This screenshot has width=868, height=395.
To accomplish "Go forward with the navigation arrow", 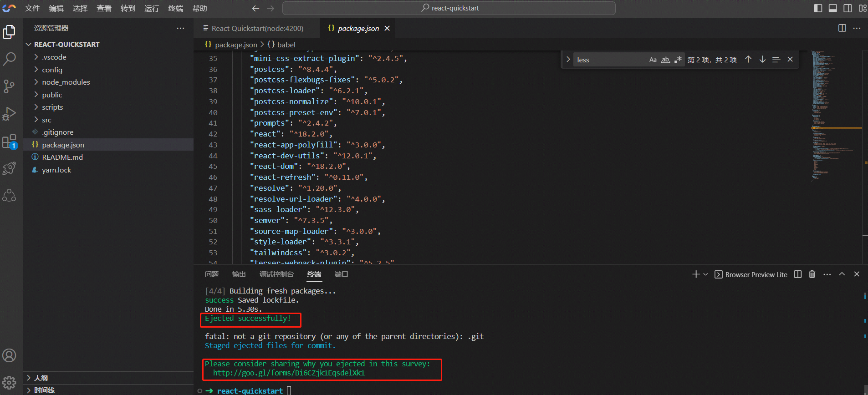I will (x=271, y=8).
